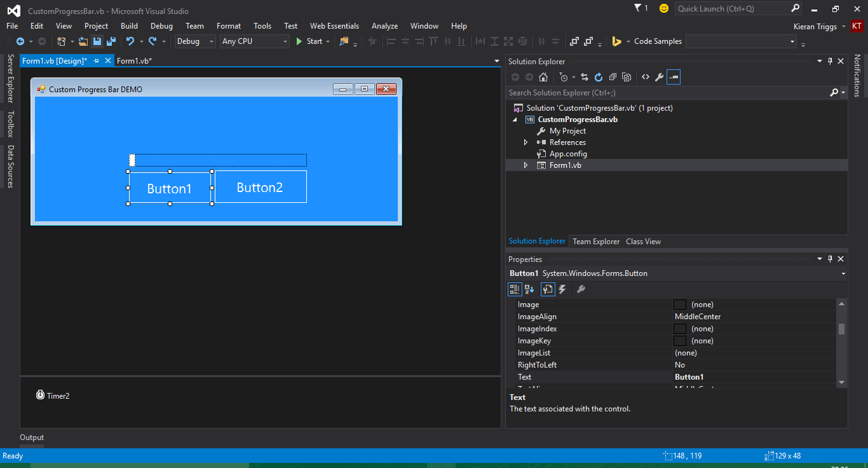Click Collapse All in Solution Explorer
This screenshot has height=468, width=868.
click(613, 77)
